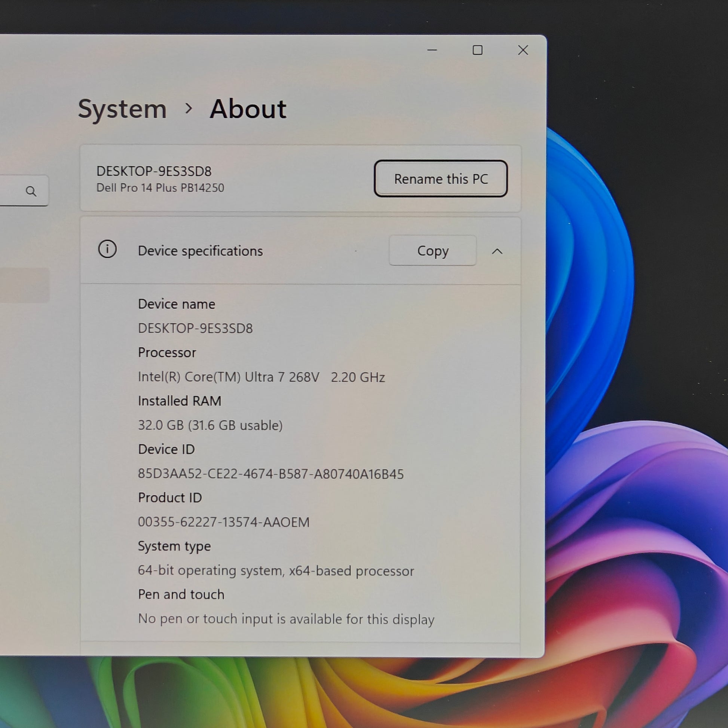Screen dimensions: 728x728
Task: Click the search magnifier icon
Action: pos(31,191)
